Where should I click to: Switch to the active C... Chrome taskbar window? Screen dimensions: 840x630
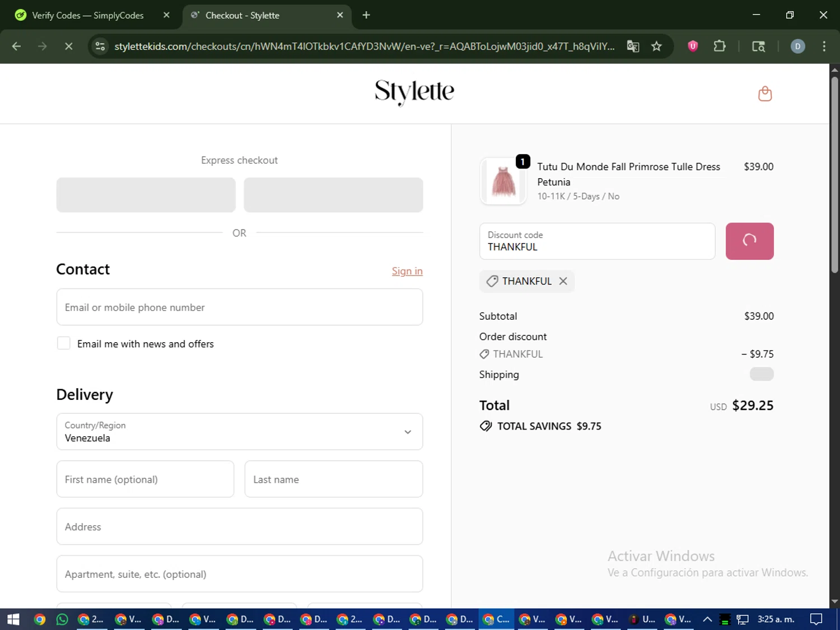coord(497,619)
